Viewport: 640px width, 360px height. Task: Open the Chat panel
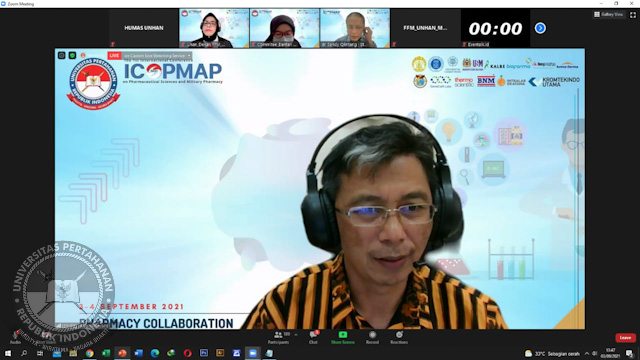(x=313, y=338)
